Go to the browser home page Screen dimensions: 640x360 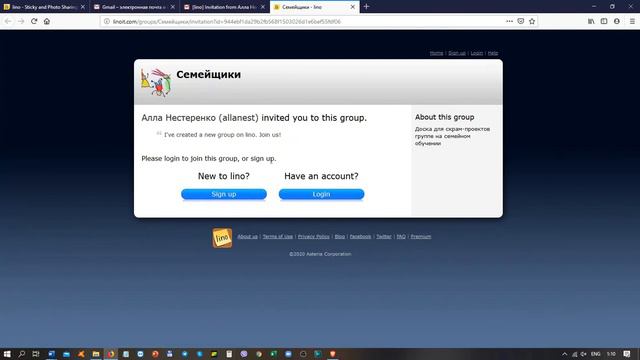coord(47,21)
